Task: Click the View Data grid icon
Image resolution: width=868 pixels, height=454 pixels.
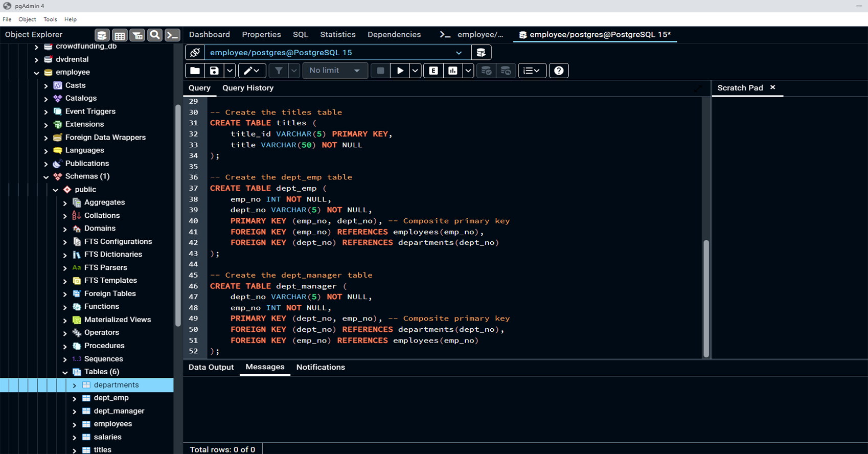Action: tap(120, 35)
